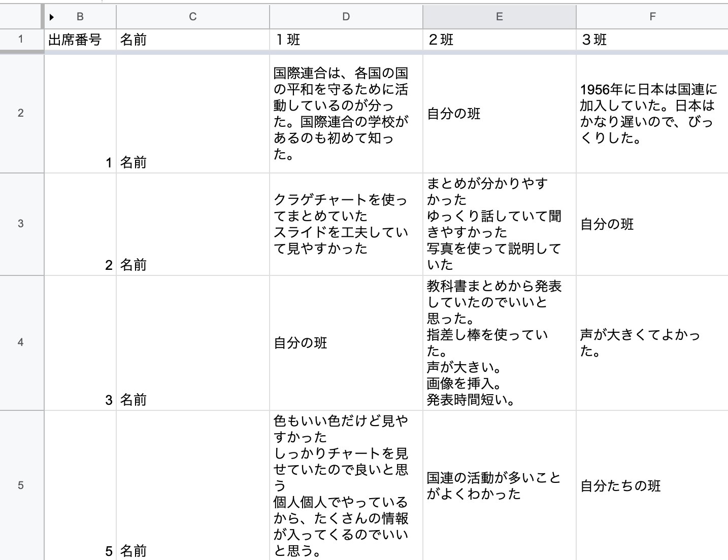Select column D header
The height and width of the screenshot is (560, 728).
[x=346, y=17]
